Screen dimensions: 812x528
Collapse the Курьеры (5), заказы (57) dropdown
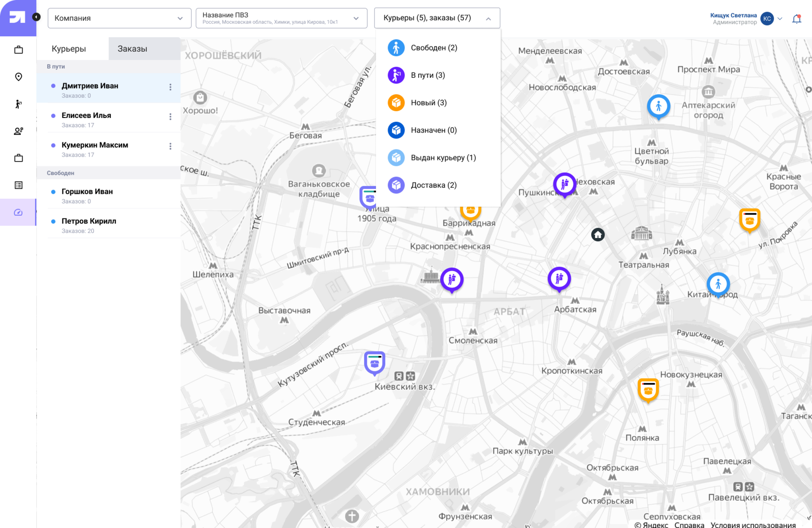(x=437, y=18)
